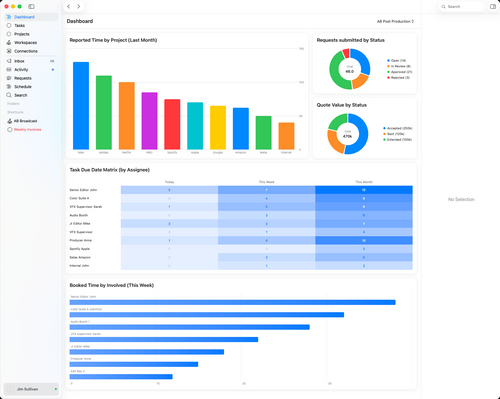The image size is (500, 399).
Task: Click Jr Editor Mike's Today cell
Action: tap(169, 224)
